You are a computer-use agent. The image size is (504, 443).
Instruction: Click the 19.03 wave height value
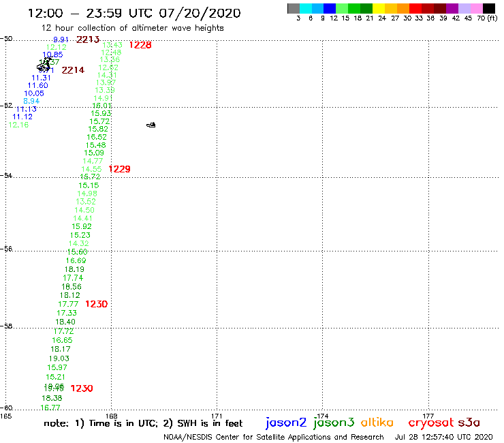[x=59, y=358]
